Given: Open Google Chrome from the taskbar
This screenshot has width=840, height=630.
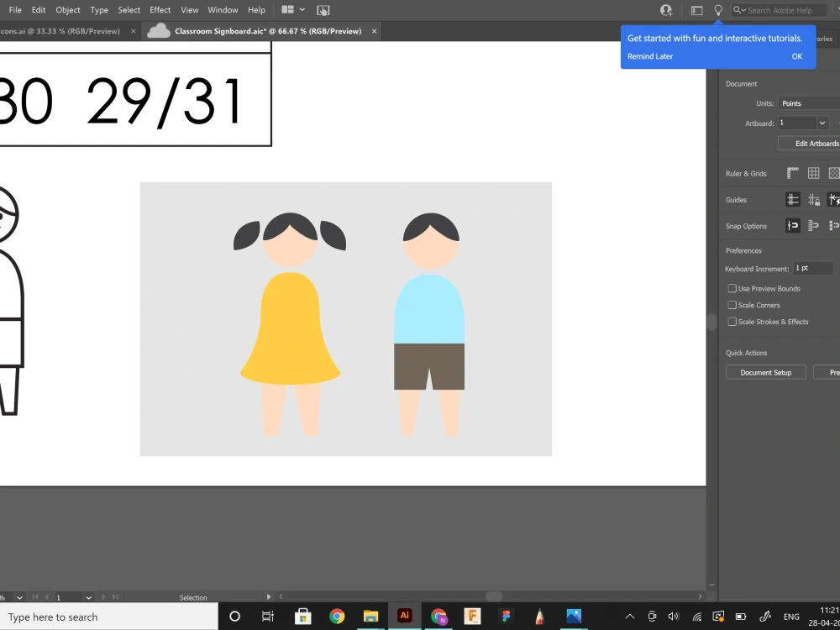Looking at the screenshot, I should 337,616.
